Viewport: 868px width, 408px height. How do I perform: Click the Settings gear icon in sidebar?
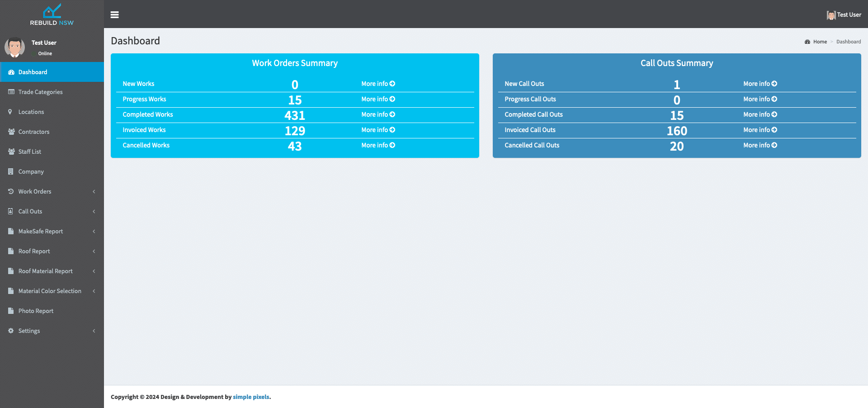(11, 331)
